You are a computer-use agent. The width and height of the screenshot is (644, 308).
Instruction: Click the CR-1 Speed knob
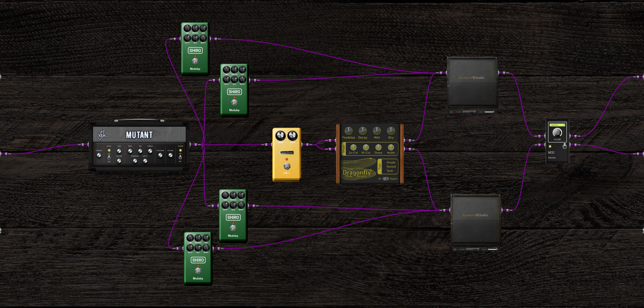280,135
